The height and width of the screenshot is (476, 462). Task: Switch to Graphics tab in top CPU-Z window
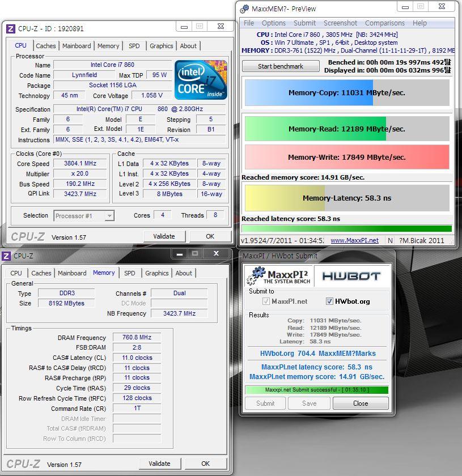[x=162, y=46]
